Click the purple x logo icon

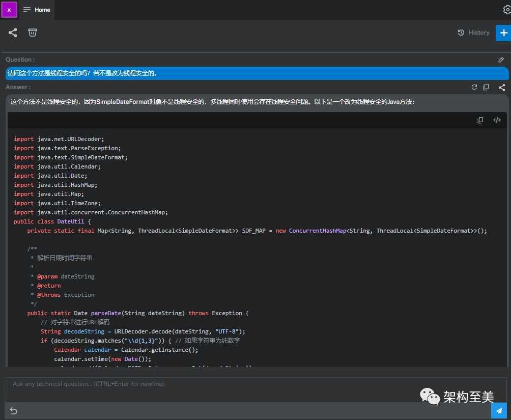coord(9,10)
